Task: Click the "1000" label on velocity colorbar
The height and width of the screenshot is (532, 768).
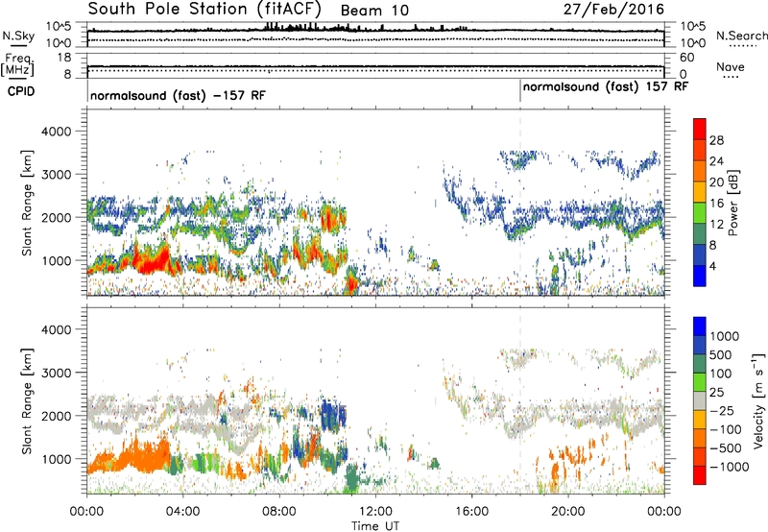Action: (725, 336)
